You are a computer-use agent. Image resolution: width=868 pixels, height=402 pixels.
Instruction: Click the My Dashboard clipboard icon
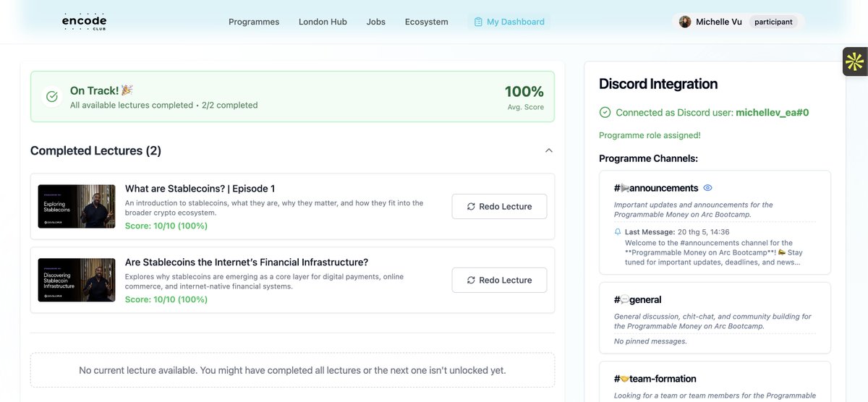pos(478,22)
